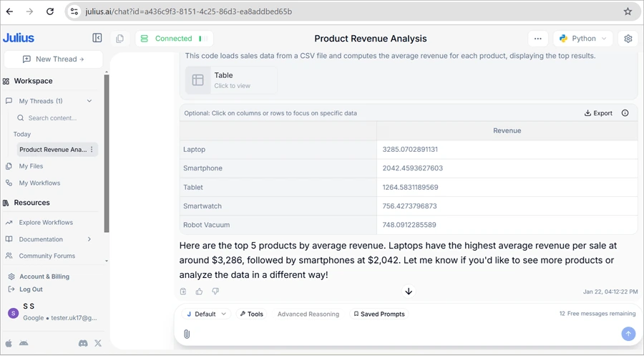Select the Smartwatch row label
This screenshot has width=644, height=356.
202,206
